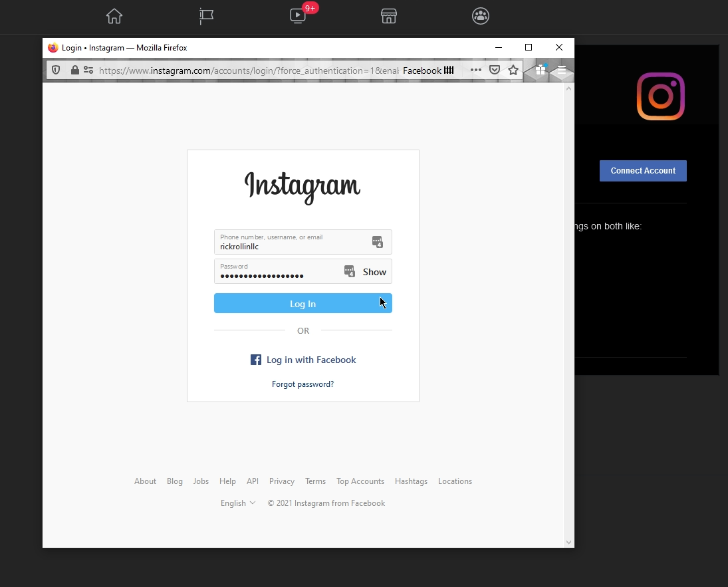728x587 pixels.
Task: Open Facebook Watch video icon
Action: point(298,16)
